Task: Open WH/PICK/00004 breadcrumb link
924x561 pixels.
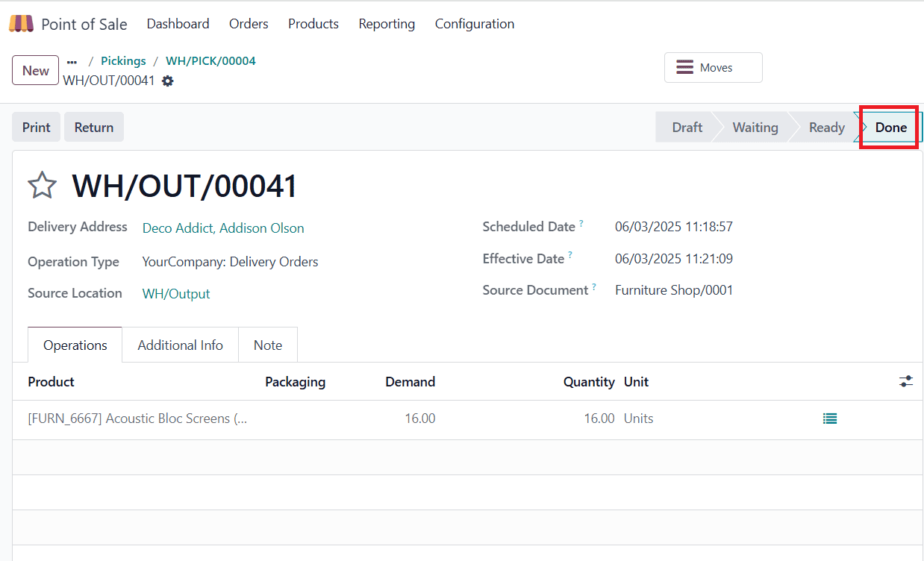Action: (x=210, y=61)
